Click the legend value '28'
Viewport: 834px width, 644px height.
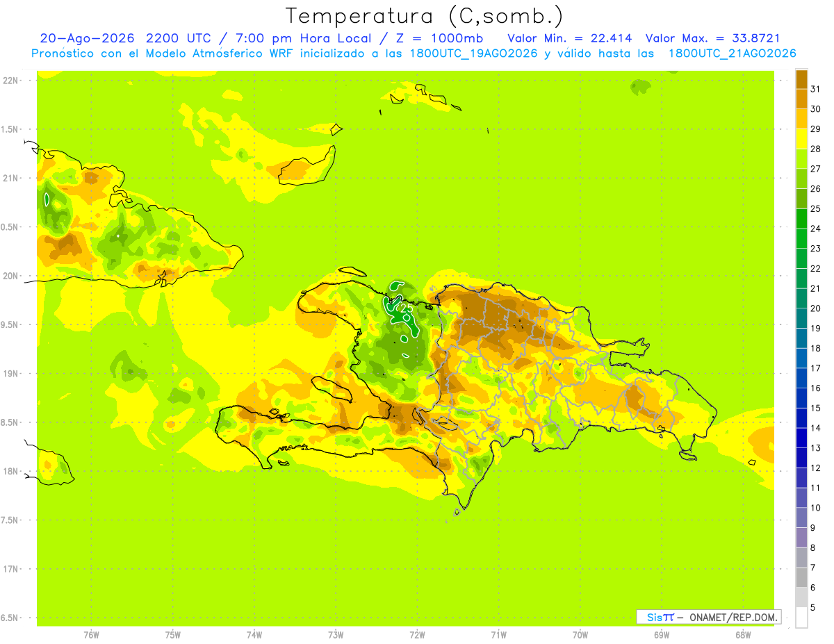(x=816, y=149)
